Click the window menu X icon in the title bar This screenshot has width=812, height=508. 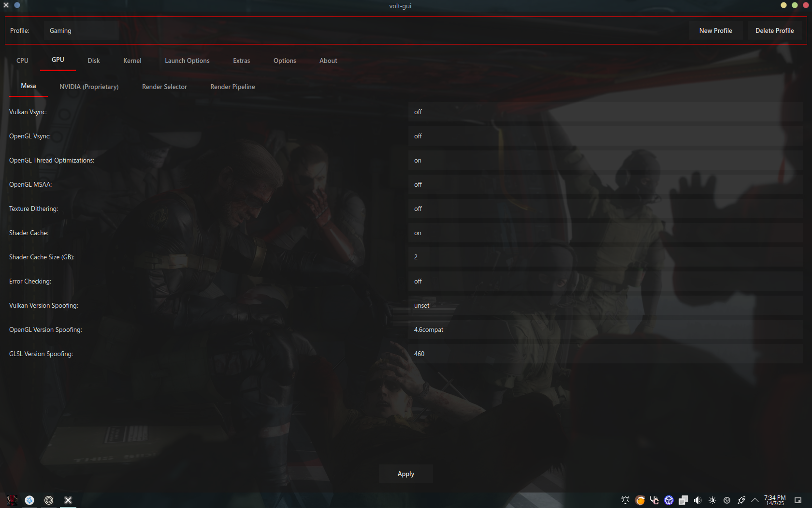(x=6, y=5)
